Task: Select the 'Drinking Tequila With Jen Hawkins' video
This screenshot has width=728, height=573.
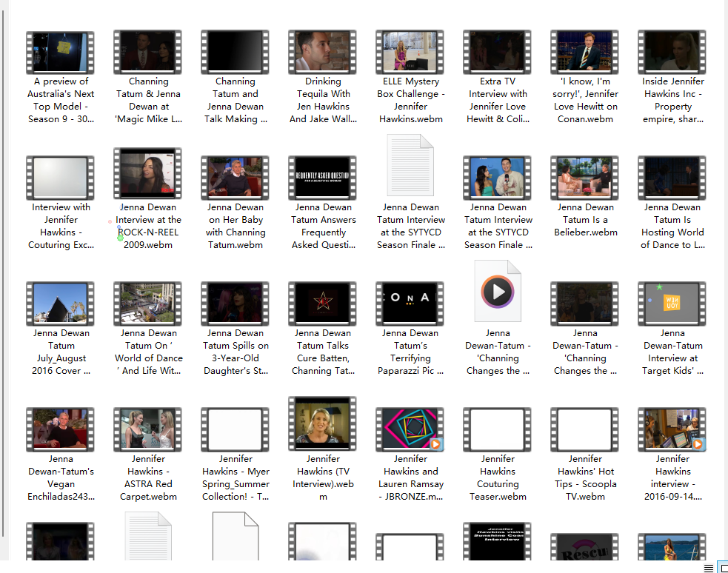Action: [x=322, y=51]
